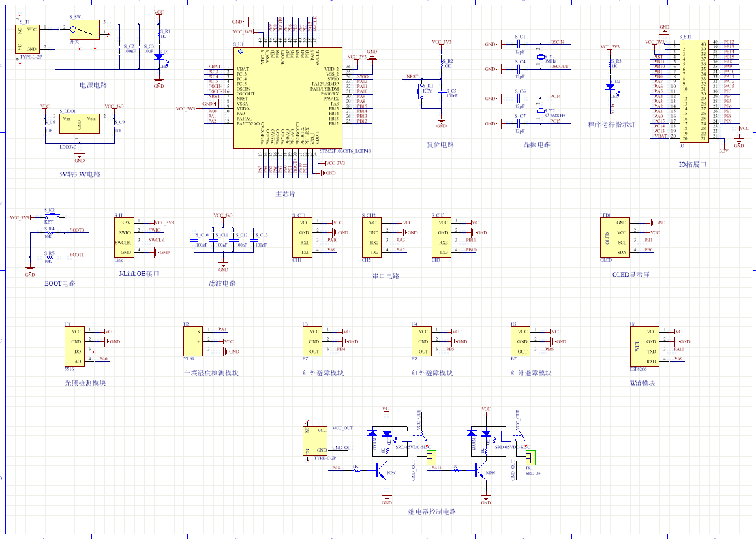Viewport: 756px width, 539px height.
Task: Select the JK1 SRD-05 green terminal
Action: 530,458
